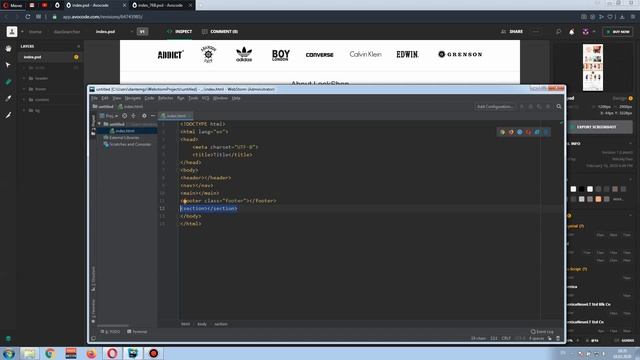Viewport: 640px width, 360px height.
Task: Open Terminal tool window
Action: tap(137, 332)
